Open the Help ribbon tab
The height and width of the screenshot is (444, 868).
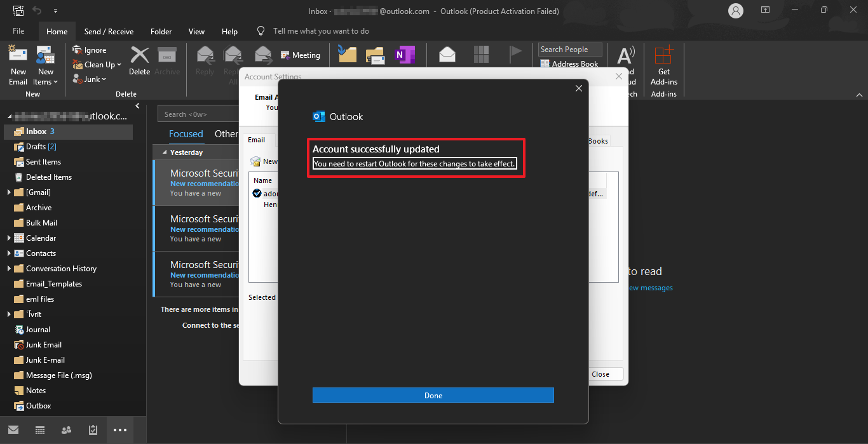229,31
